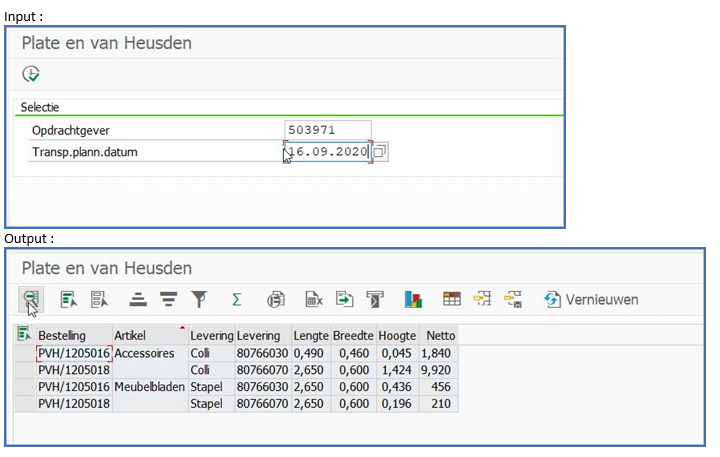Open Print preview from the toolbar
Screen dimensions: 720x457
tap(276, 300)
